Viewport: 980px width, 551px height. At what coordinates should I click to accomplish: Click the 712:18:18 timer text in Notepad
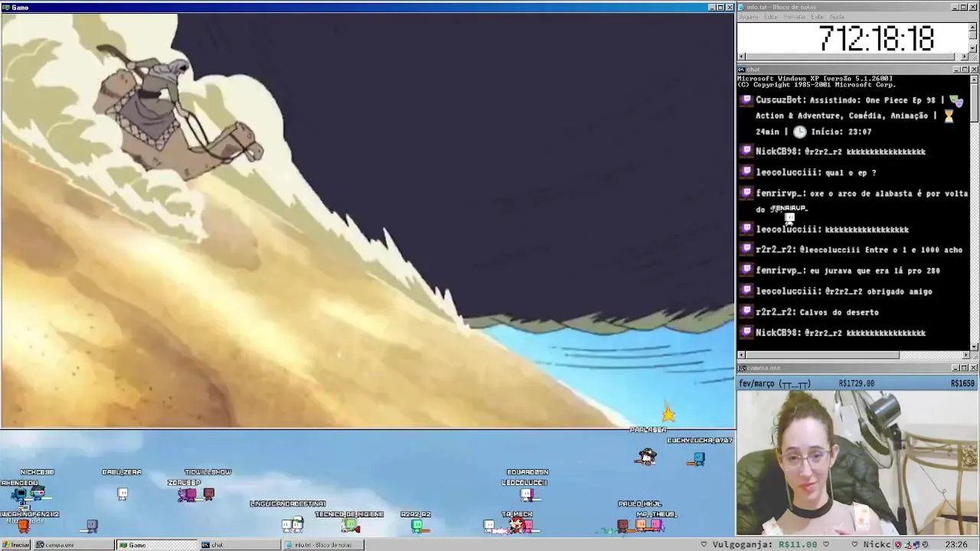click(877, 38)
